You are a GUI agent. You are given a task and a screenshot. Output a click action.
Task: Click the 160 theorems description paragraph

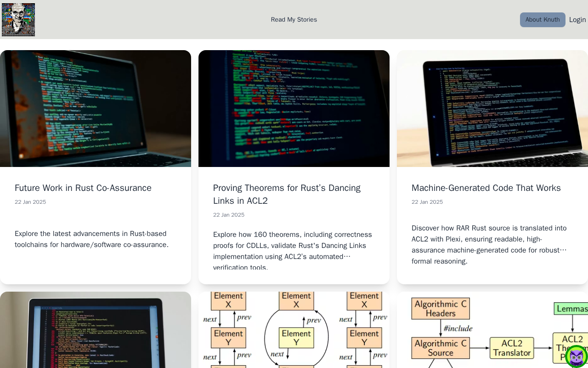293,251
